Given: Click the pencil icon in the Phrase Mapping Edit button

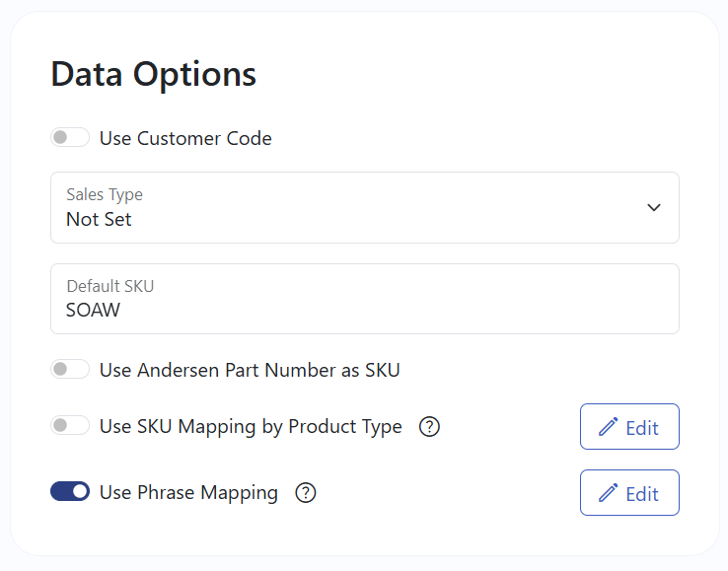Looking at the screenshot, I should click(609, 492).
